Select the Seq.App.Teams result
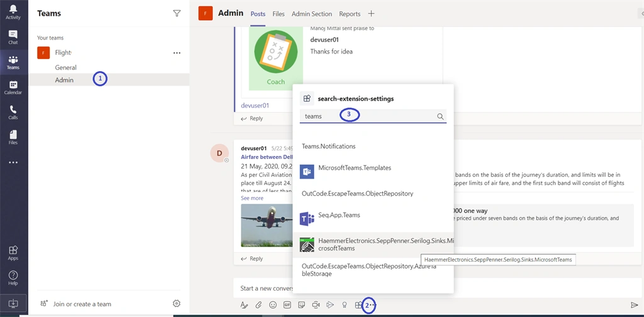644x317 pixels. point(374,218)
